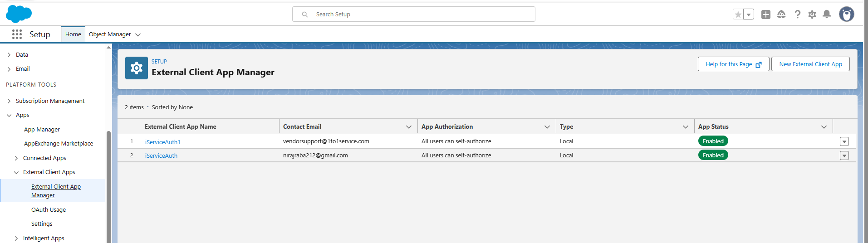This screenshot has width=868, height=243.
Task: Open the help question mark icon
Action: click(x=797, y=15)
